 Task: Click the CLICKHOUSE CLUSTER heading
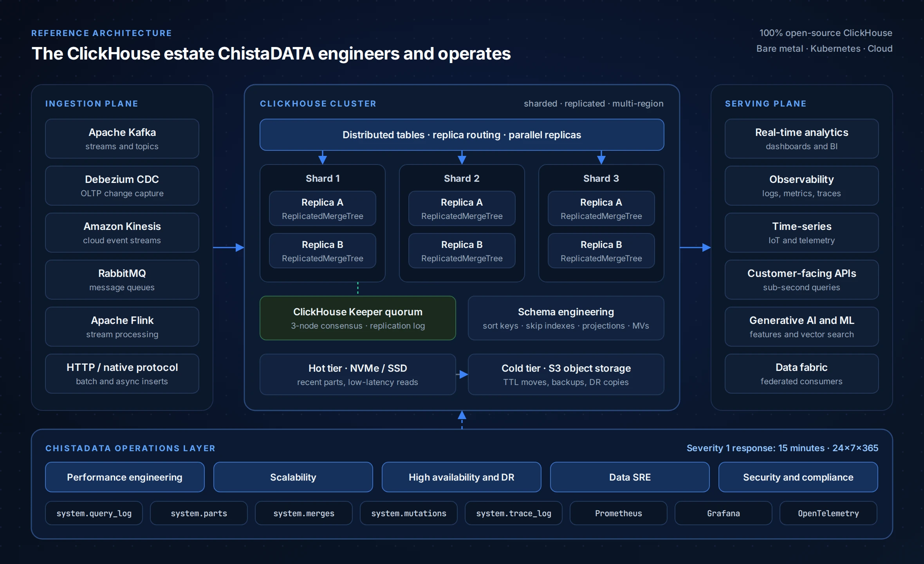[x=318, y=103]
